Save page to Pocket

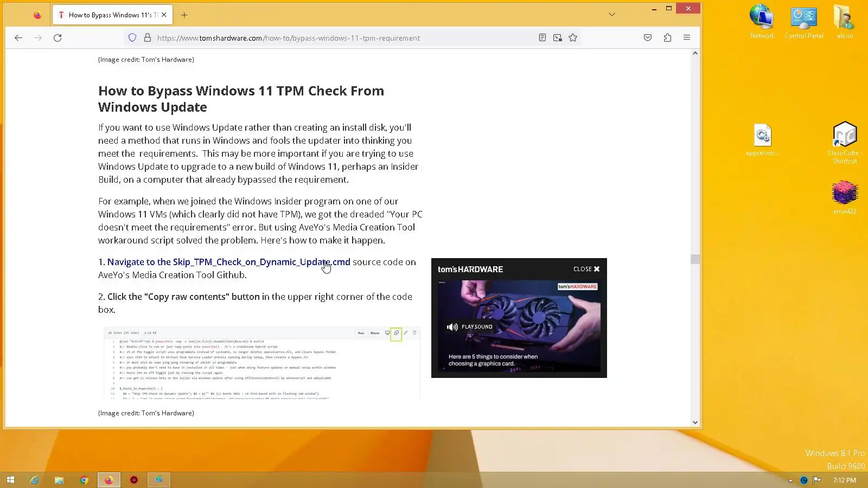[x=648, y=38]
